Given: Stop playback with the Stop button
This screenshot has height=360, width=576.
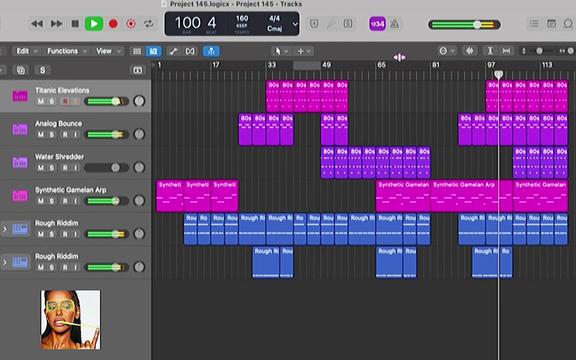Looking at the screenshot, I should 75,24.
